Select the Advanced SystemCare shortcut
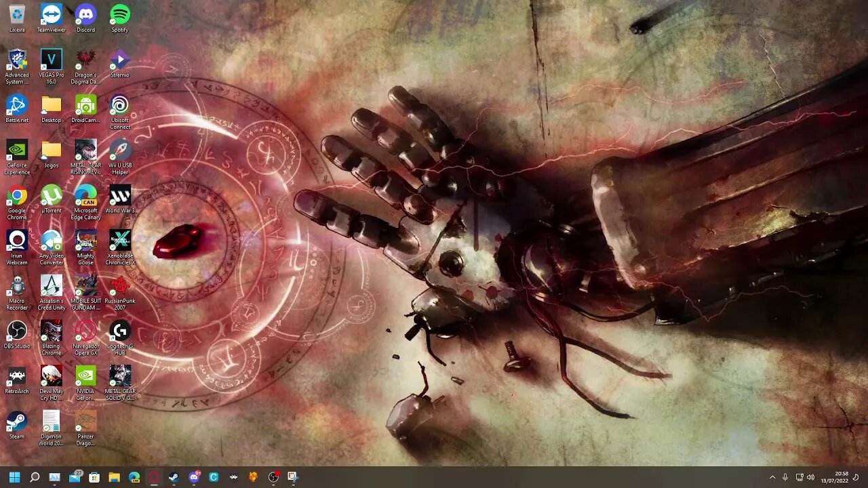This screenshot has height=488, width=868. [x=17, y=67]
